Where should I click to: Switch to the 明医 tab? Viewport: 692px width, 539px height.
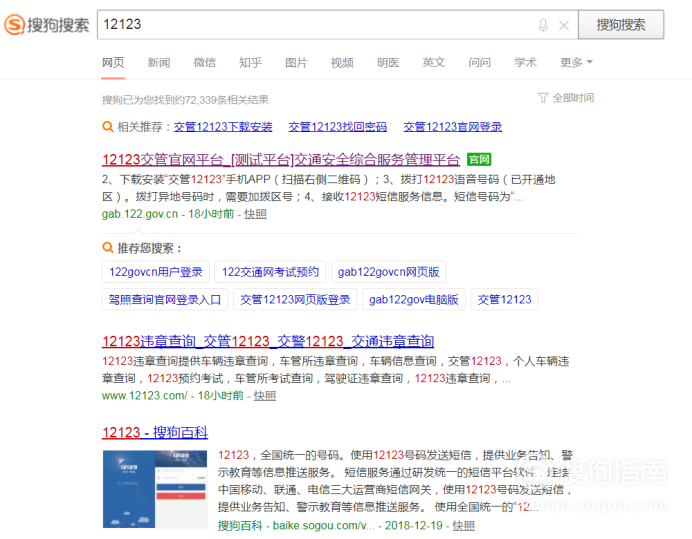pyautogui.click(x=388, y=62)
